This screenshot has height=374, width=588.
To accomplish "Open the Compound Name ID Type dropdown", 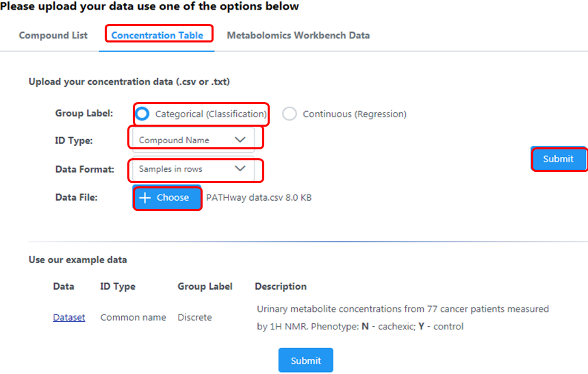I will [192, 140].
